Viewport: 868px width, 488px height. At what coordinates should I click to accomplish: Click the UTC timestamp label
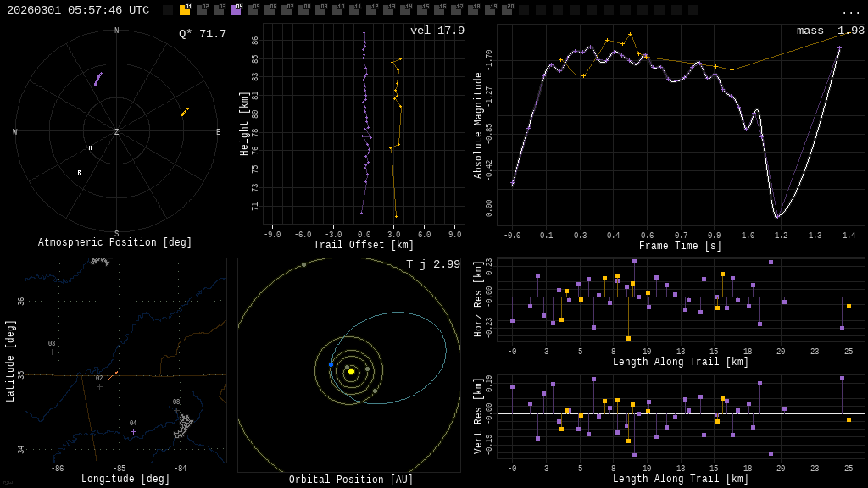pos(78,10)
